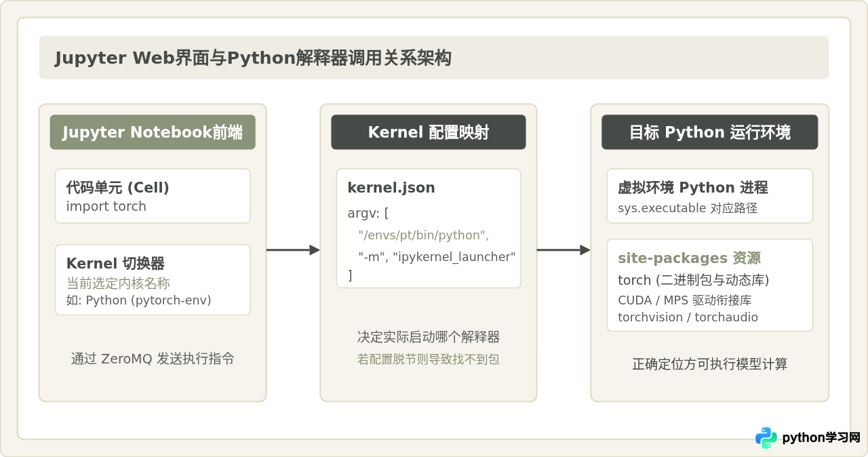Click the argv: [ line
This screenshot has height=457, width=868.
pyautogui.click(x=368, y=214)
